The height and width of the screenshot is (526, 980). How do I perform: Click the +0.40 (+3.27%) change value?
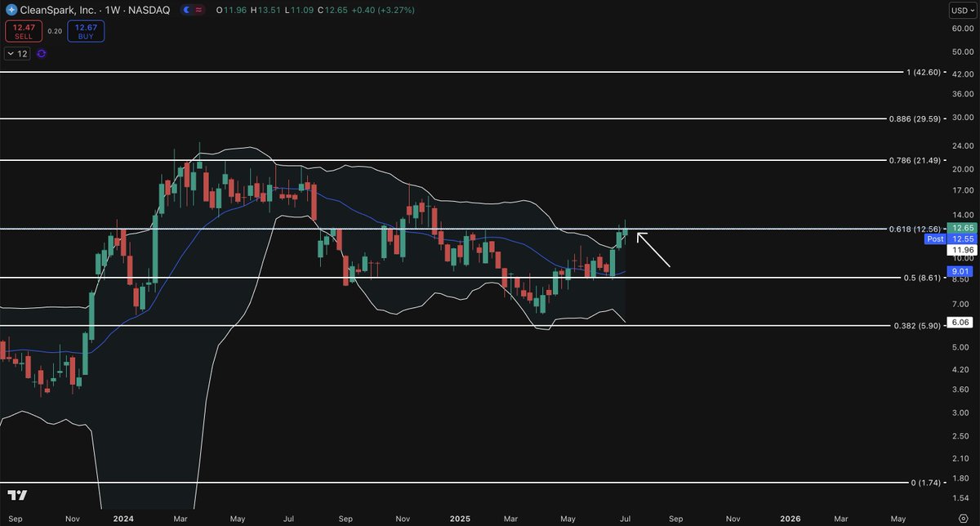coord(382,10)
